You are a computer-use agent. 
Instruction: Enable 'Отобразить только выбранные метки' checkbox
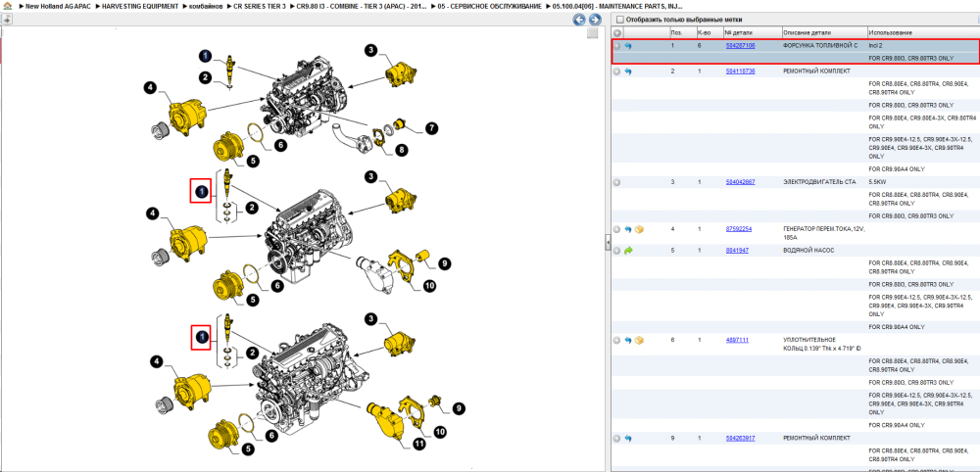point(619,20)
